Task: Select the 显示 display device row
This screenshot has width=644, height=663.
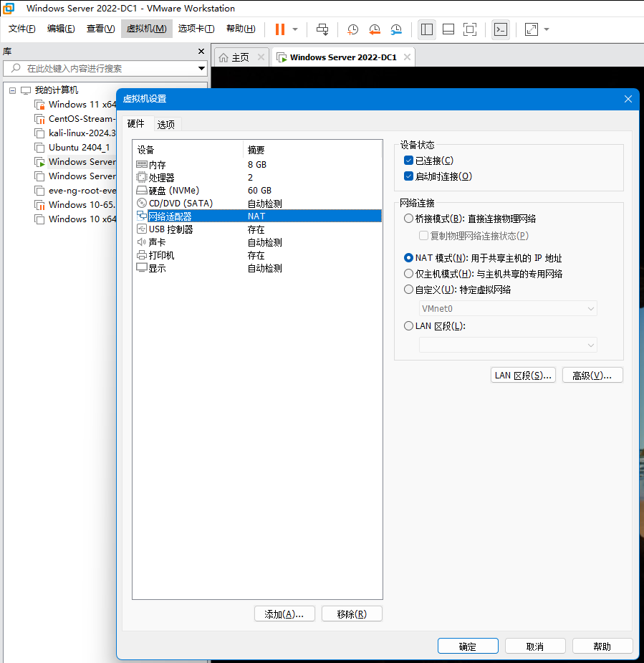Action: tap(257, 268)
